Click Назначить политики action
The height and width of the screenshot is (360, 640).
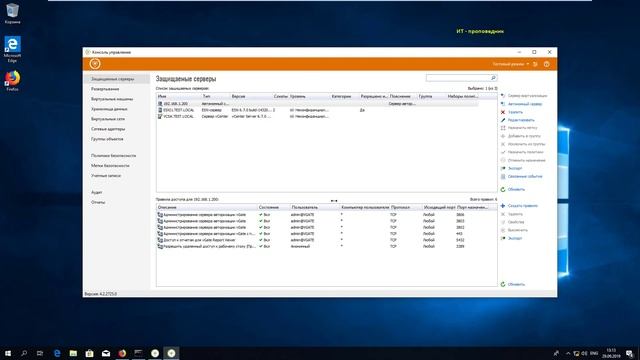click(x=522, y=152)
